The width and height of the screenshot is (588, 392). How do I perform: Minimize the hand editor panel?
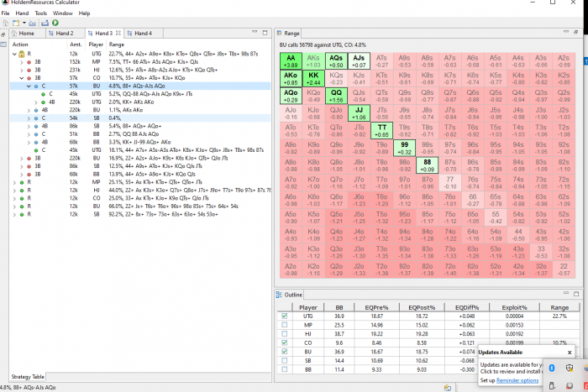tap(255, 32)
